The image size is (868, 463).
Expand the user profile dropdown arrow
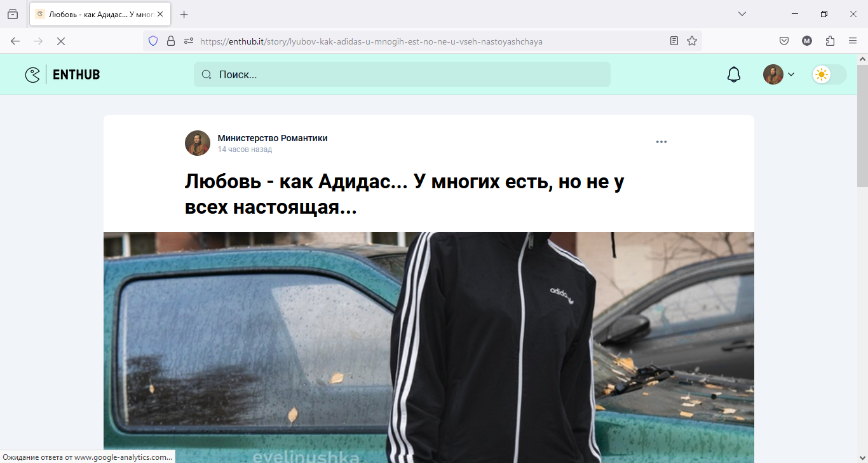tap(791, 75)
